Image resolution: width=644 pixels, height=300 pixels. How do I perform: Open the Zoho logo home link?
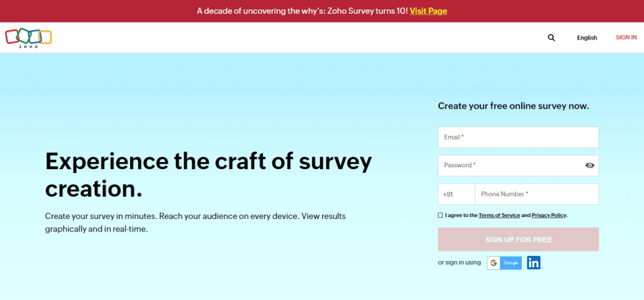click(28, 38)
